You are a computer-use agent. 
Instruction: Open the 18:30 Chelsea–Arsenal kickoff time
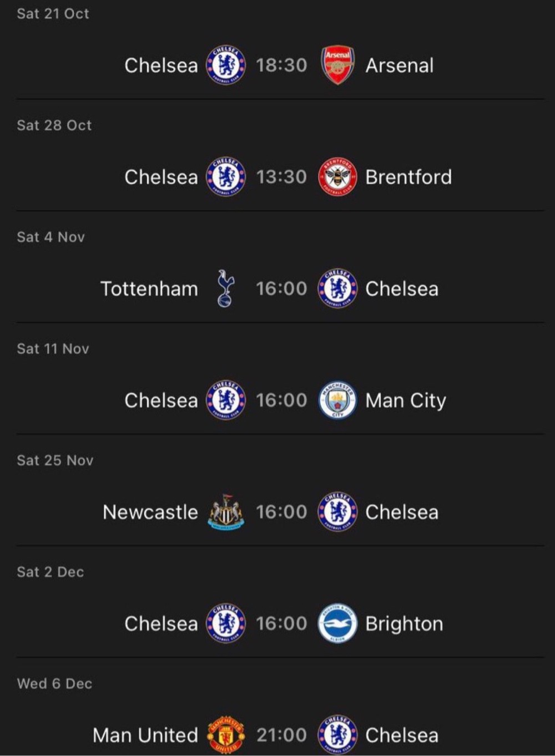[x=281, y=65]
